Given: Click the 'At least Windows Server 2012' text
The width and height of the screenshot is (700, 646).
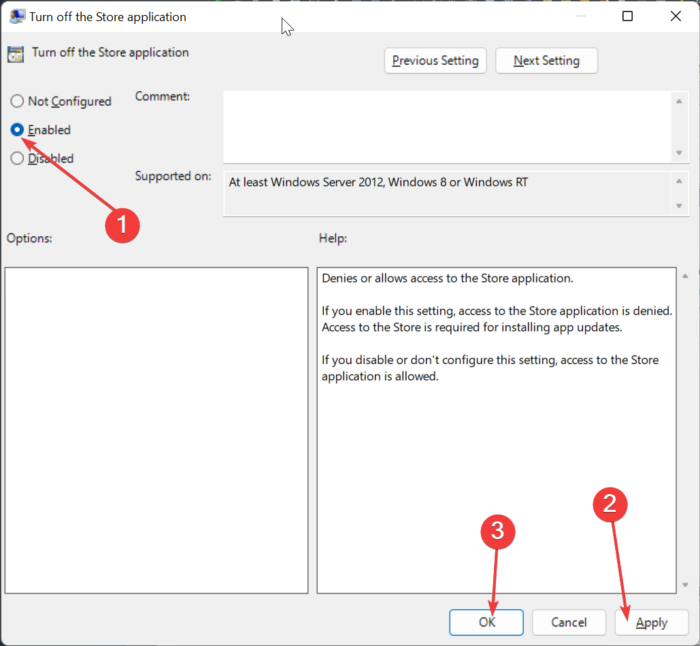Looking at the screenshot, I should (x=378, y=182).
